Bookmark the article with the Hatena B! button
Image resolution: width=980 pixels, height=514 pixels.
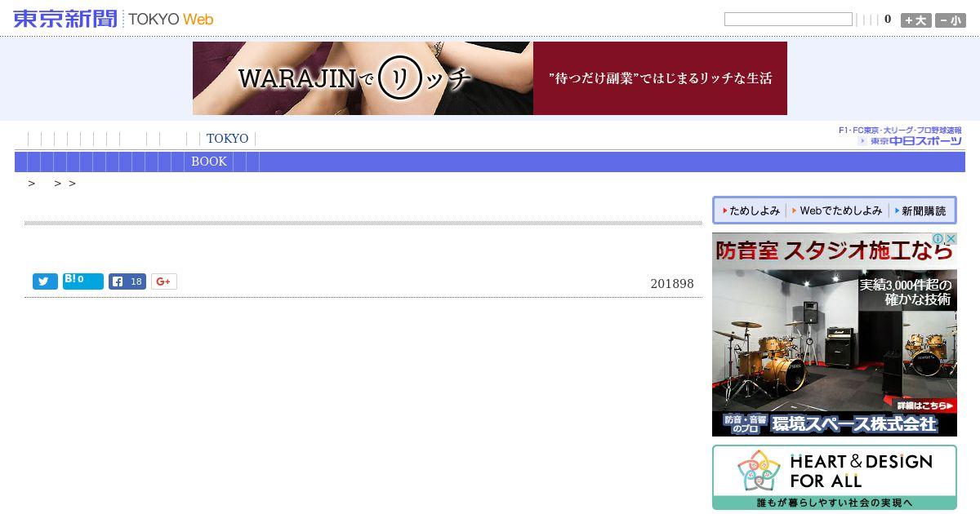tap(83, 281)
